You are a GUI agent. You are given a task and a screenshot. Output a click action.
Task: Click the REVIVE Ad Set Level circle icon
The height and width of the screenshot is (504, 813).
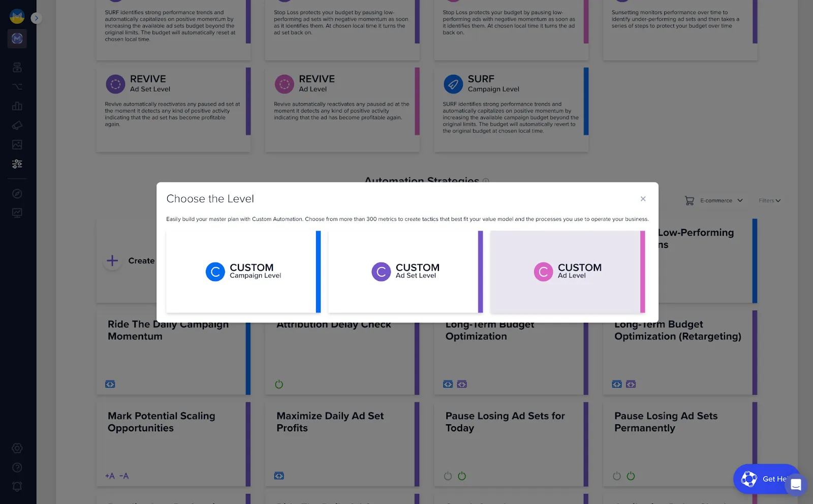(x=115, y=84)
